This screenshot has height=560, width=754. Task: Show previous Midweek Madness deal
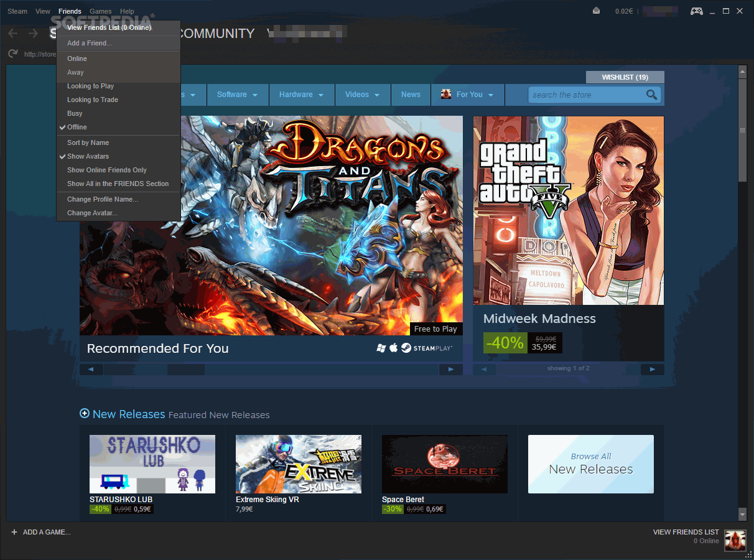coord(485,369)
